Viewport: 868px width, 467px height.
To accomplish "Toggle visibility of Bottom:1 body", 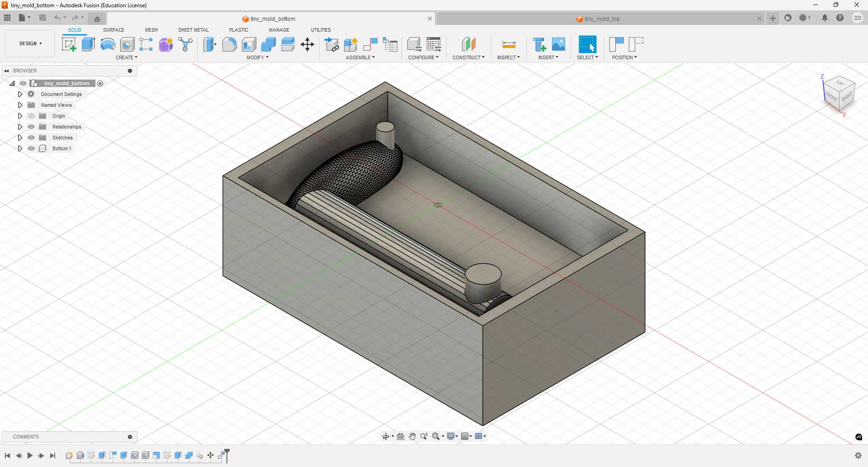I will tap(31, 148).
